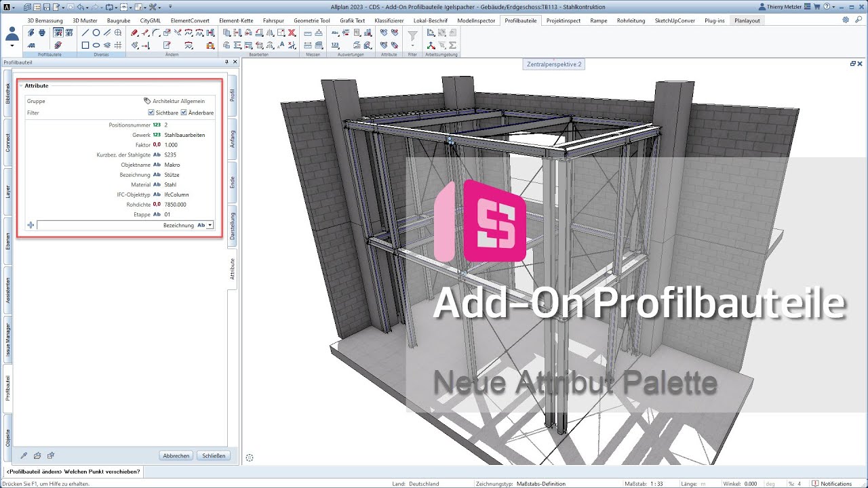Select the circle tool in Diverses
The image size is (868, 488).
96,33
